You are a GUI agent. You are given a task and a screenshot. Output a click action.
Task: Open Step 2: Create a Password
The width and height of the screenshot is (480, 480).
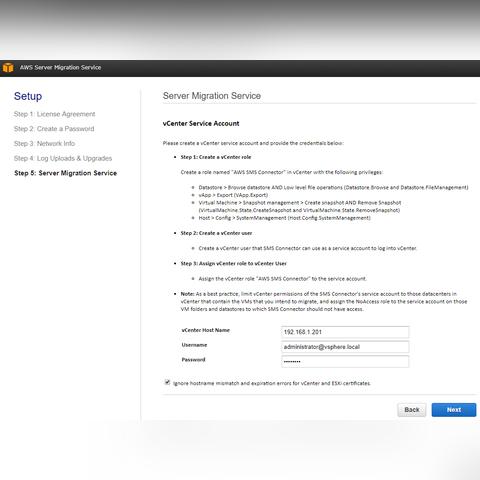[54, 129]
